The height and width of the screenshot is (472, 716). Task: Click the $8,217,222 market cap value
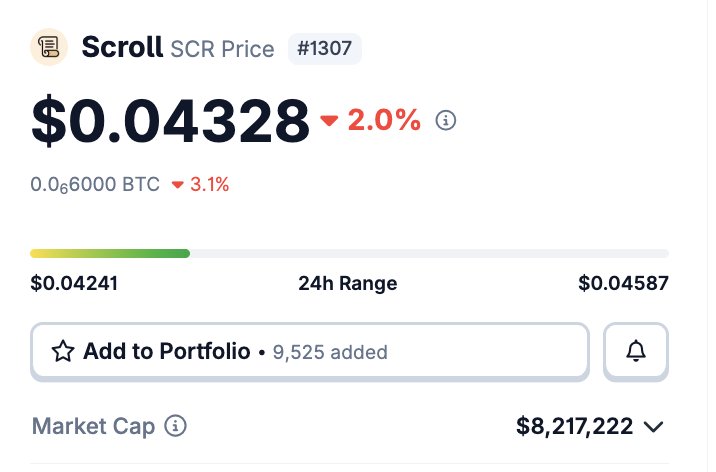tap(574, 427)
